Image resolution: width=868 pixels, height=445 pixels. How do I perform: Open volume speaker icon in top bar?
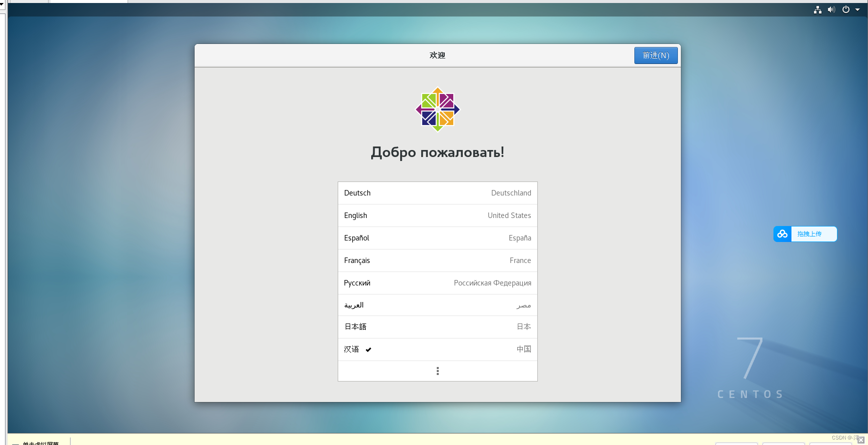point(831,9)
